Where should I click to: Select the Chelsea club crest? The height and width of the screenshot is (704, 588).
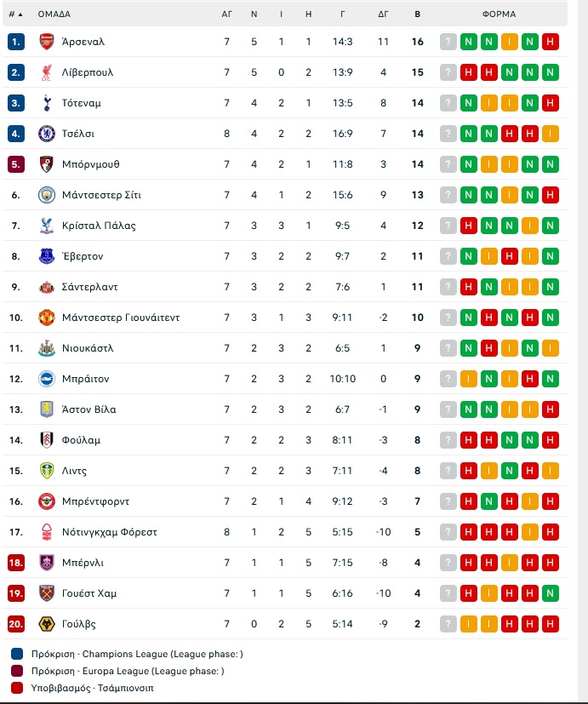(x=47, y=134)
